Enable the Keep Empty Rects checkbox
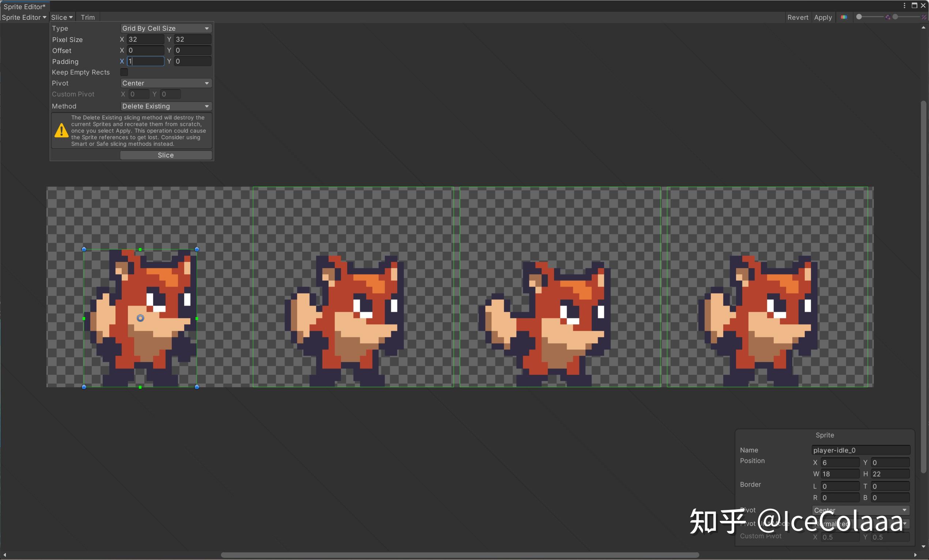This screenshot has width=929, height=560. tap(124, 72)
